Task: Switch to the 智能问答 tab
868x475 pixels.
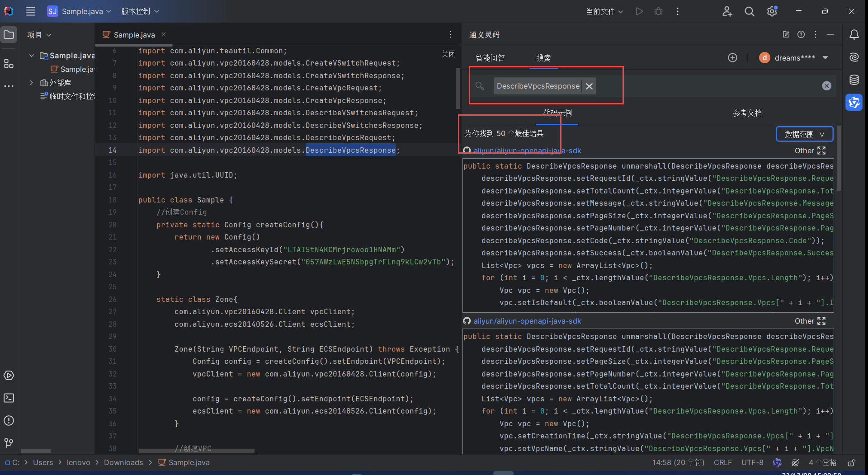Action: [x=490, y=58]
